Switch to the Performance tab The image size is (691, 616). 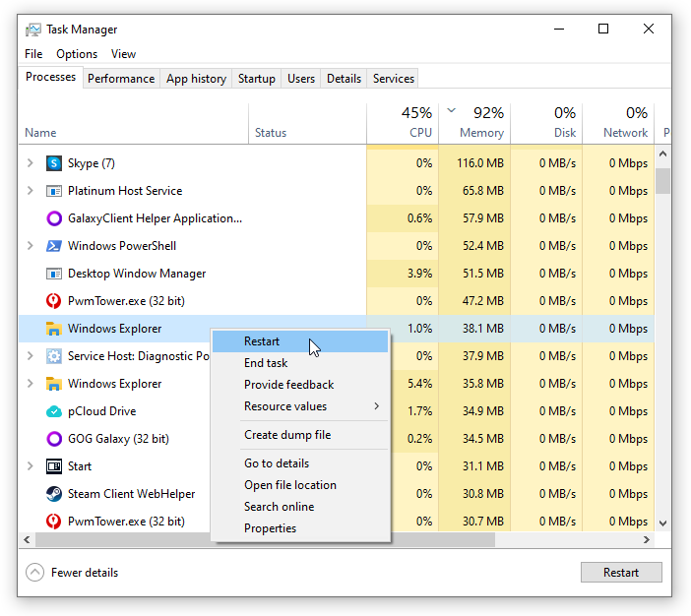[x=121, y=79]
